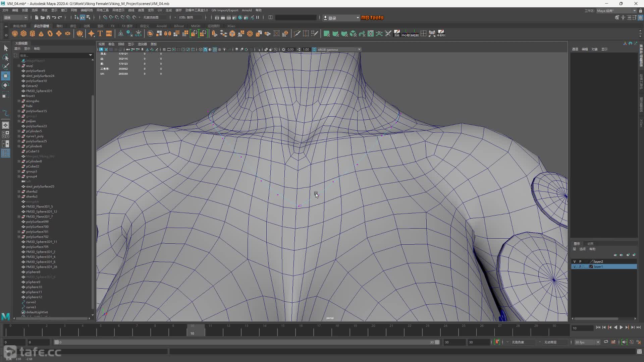Click the Redo arrow icon

point(60,17)
